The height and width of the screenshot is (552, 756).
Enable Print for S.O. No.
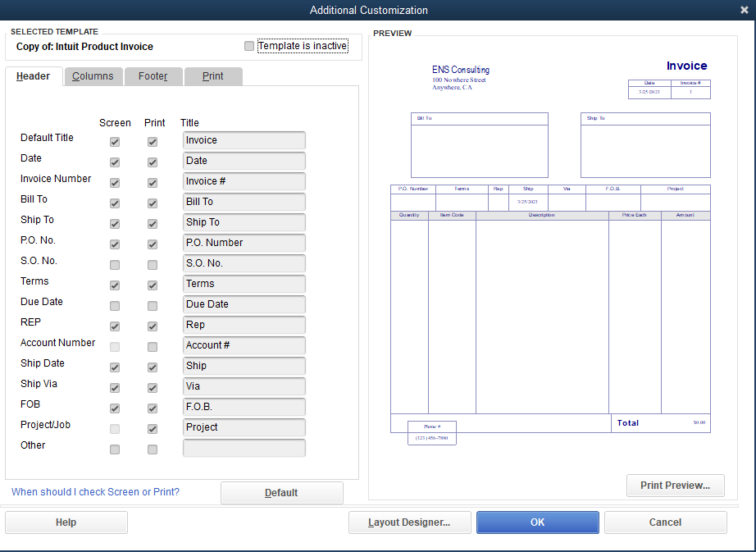tap(153, 265)
